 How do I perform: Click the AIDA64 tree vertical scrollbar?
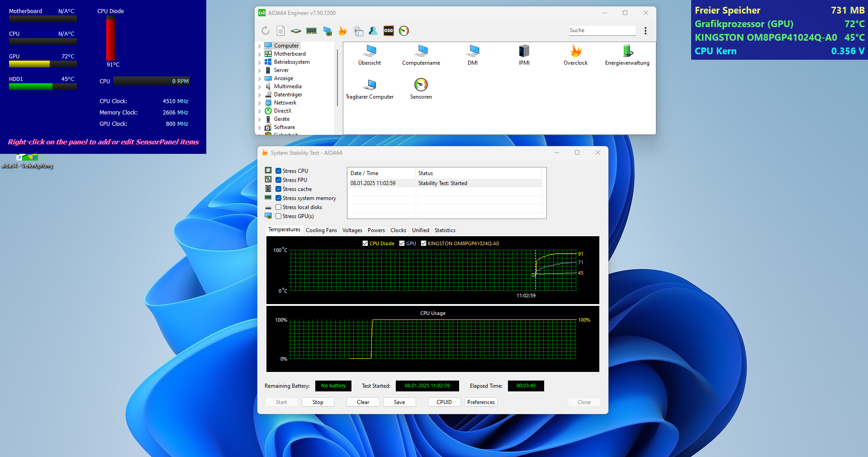pos(337,77)
